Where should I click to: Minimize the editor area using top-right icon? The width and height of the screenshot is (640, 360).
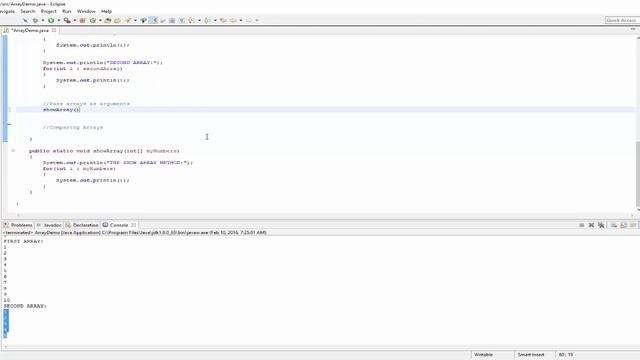coord(633,29)
